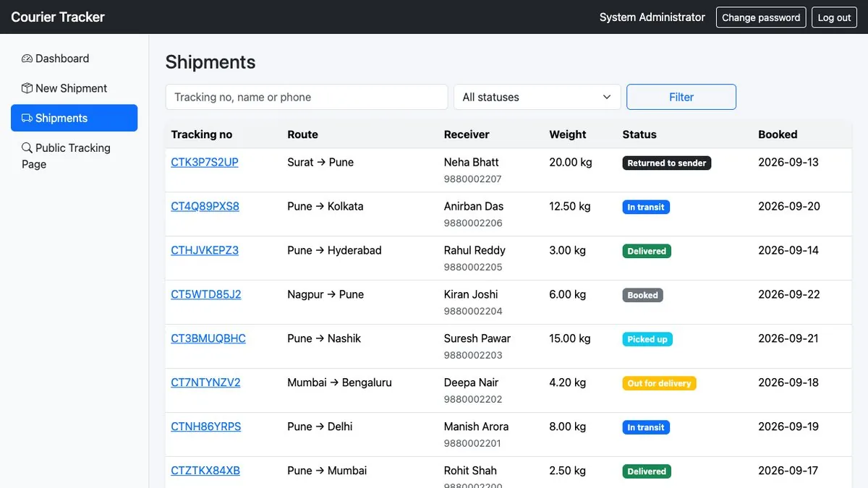Screen dimensions: 868x488
Task: Click the Mumbai → Bengaluru route
Action: [339, 382]
